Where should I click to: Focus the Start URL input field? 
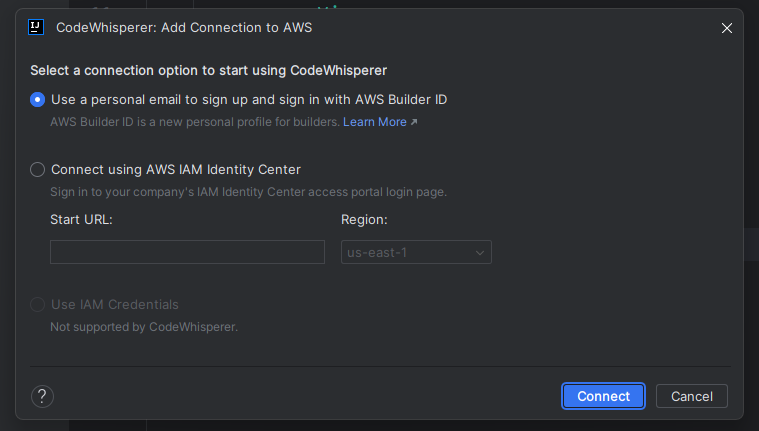click(187, 252)
